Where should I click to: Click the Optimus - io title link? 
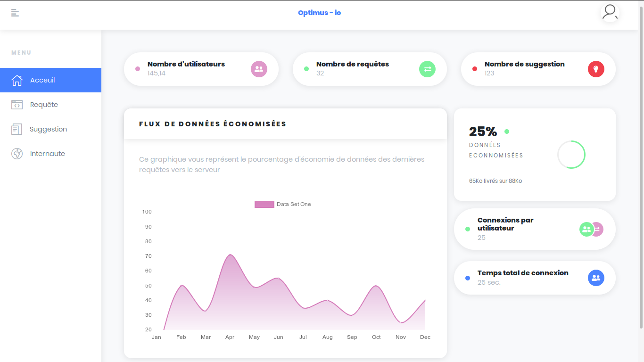coord(319,13)
